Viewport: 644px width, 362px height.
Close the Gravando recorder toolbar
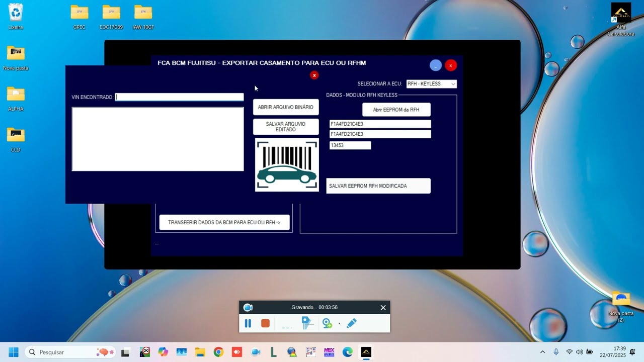pyautogui.click(x=383, y=307)
